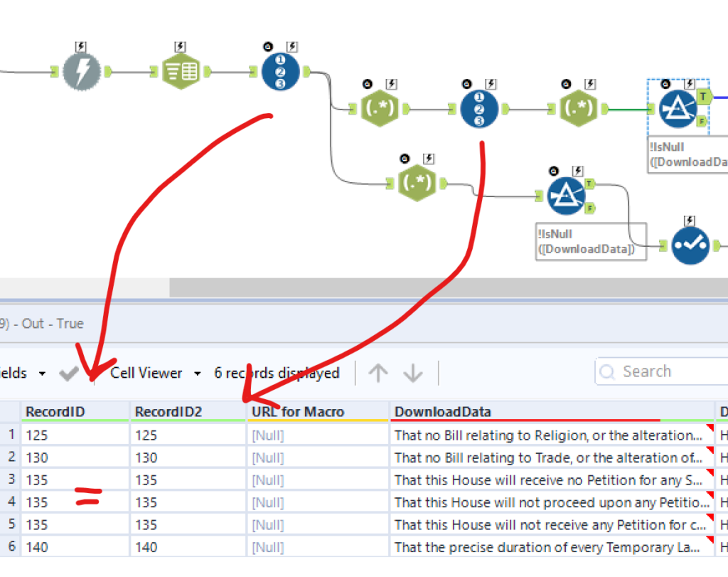Click cell 'That the precise duration of every Temporary'
Screen dimensions: 728x577
(x=552, y=547)
